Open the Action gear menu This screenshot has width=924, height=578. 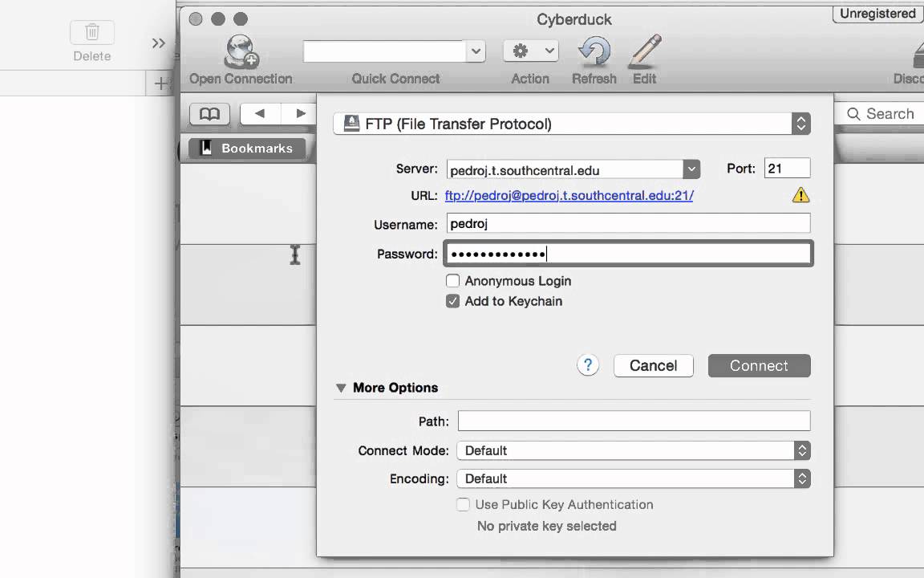531,51
